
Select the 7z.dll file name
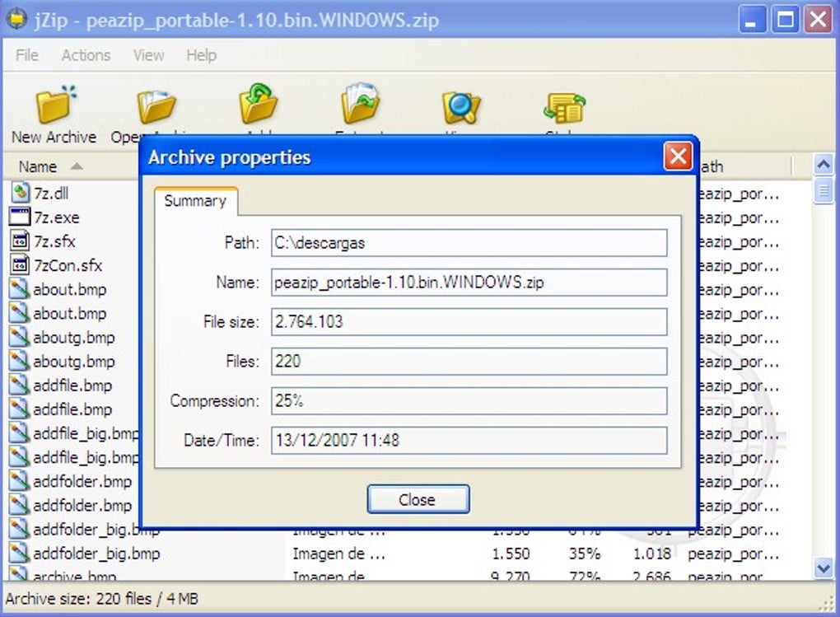click(x=51, y=193)
